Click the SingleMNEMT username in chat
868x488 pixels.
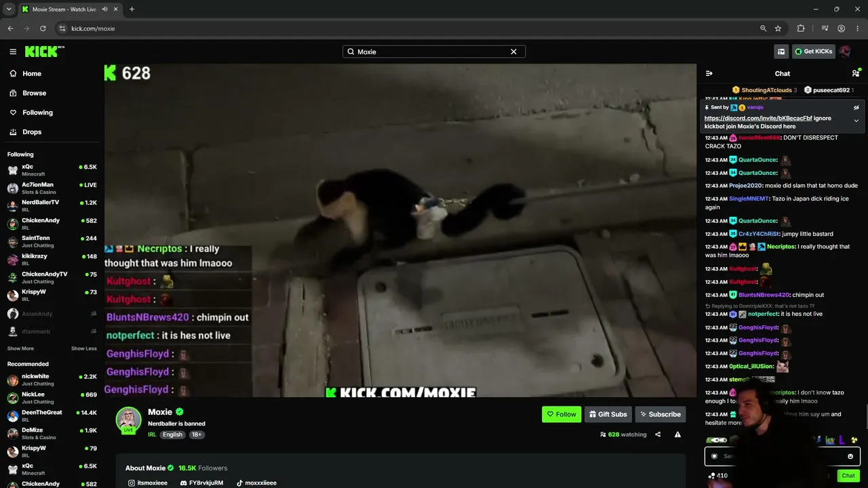[749, 199]
